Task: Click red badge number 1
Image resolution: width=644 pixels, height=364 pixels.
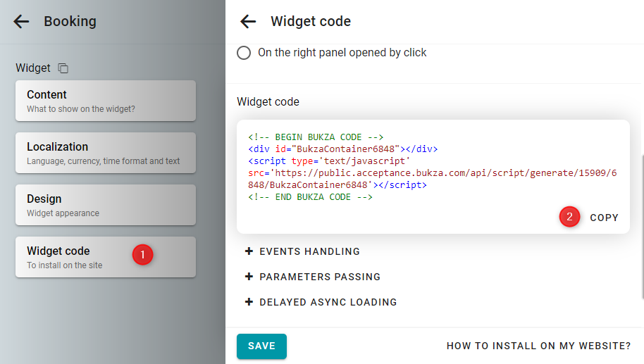Action: pyautogui.click(x=142, y=255)
